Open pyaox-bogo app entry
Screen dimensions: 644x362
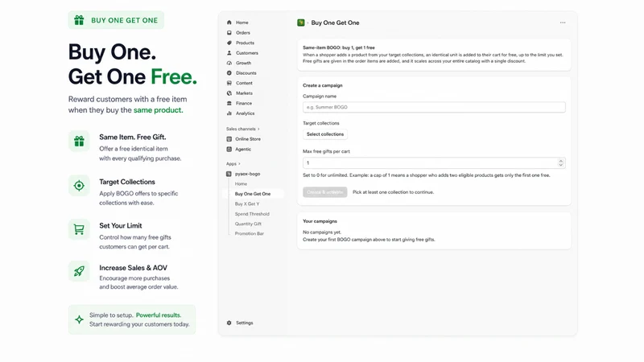coord(247,174)
